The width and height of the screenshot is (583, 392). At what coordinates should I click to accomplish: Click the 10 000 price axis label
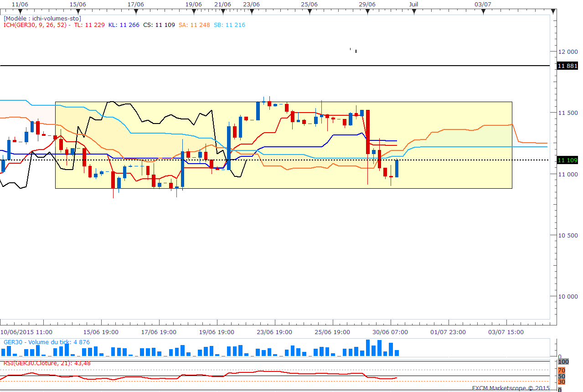coord(568,296)
